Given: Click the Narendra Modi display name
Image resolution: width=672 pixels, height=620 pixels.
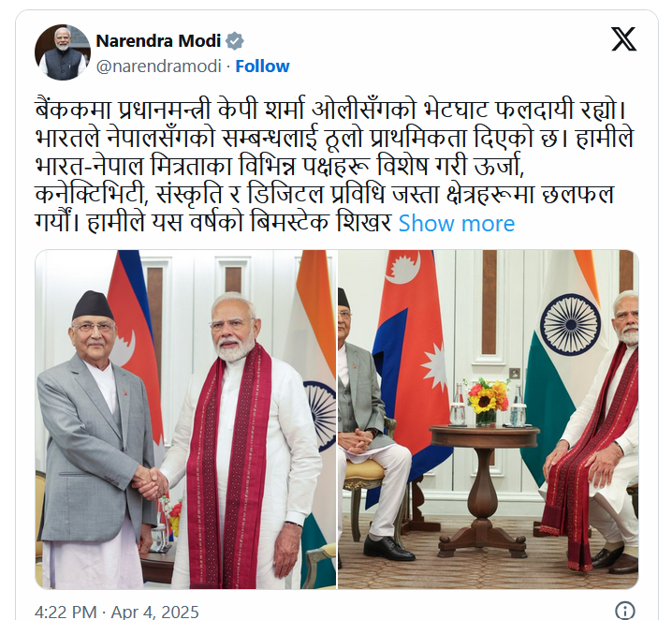Looking at the screenshot, I should click(x=158, y=41).
